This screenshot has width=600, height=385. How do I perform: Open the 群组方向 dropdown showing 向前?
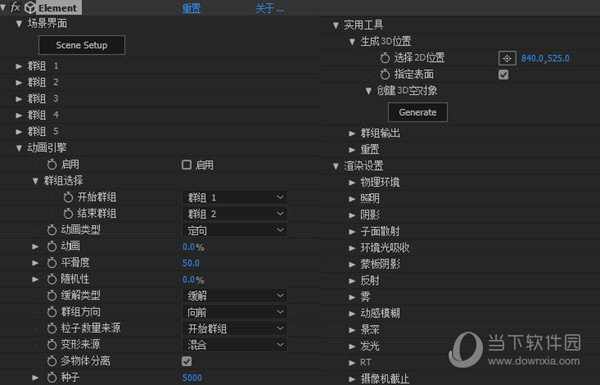[235, 312]
